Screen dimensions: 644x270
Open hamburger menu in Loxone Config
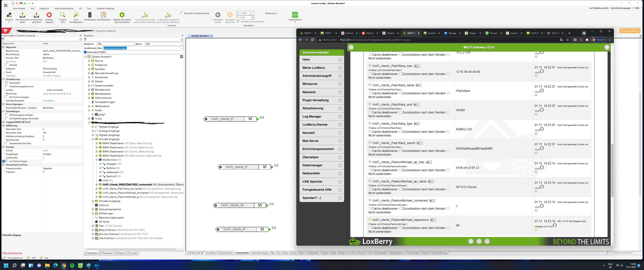(x=5, y=5)
